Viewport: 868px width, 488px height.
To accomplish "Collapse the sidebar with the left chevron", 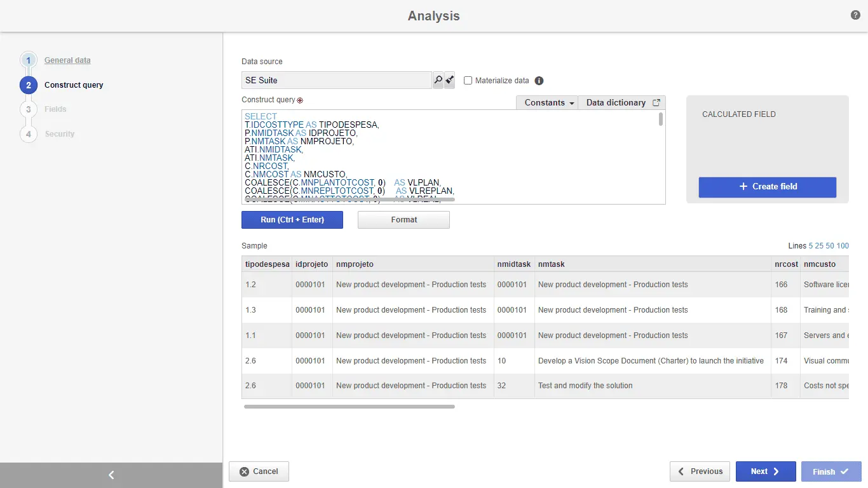I will [x=111, y=475].
